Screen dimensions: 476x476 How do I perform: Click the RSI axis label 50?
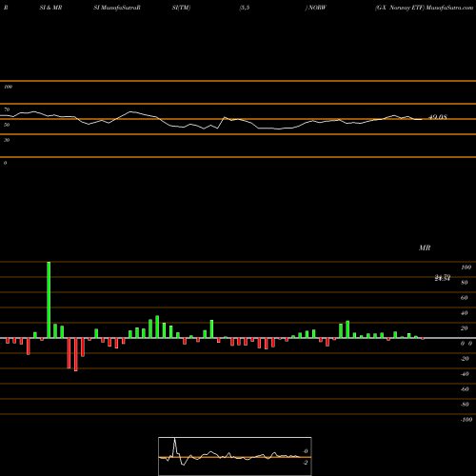click(x=7, y=125)
